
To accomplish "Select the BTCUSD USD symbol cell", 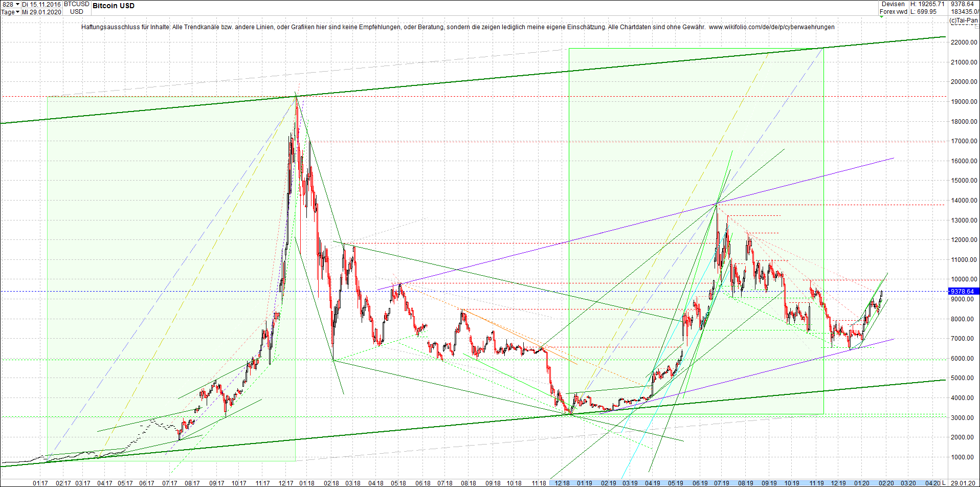I will coord(76,8).
